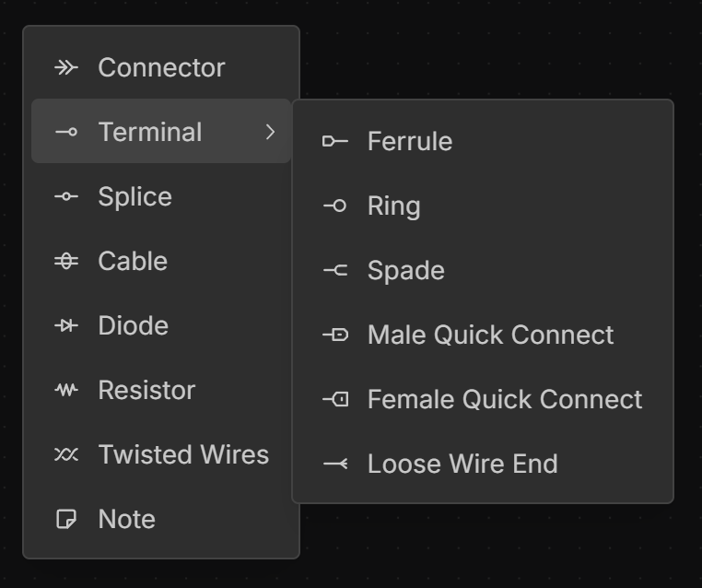Image resolution: width=702 pixels, height=588 pixels.
Task: Click the Ring terminal icon
Action: pyautogui.click(x=335, y=206)
